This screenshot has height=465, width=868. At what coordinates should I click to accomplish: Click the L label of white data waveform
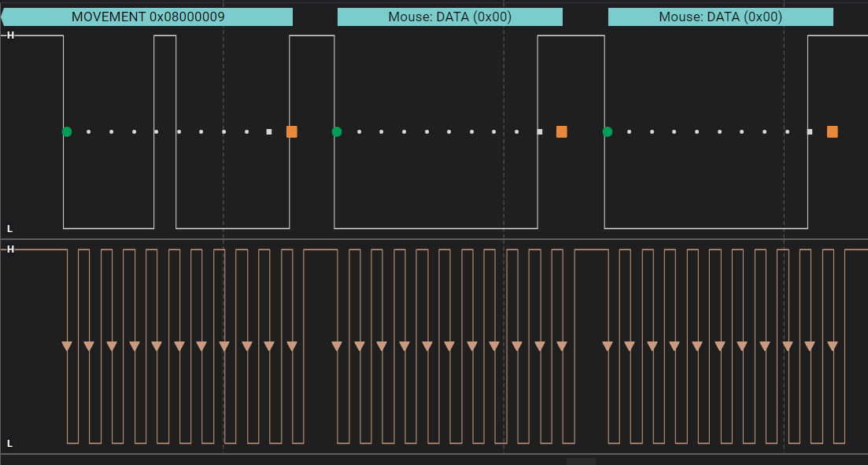pyautogui.click(x=9, y=229)
